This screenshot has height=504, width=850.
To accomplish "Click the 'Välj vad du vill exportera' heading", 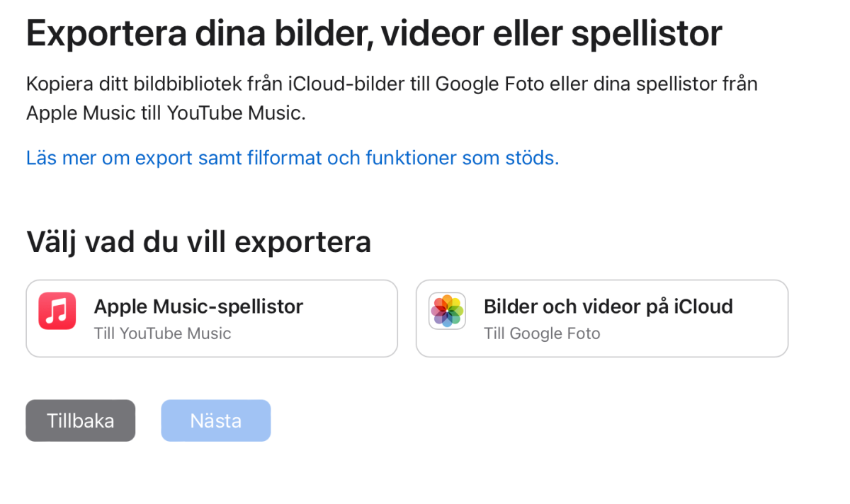I will 198,241.
